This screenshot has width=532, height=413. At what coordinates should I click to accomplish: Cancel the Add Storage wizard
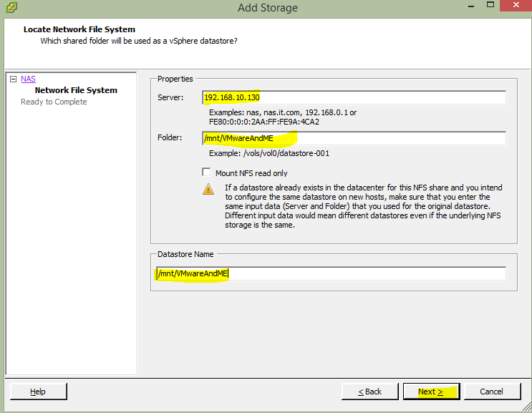click(492, 392)
